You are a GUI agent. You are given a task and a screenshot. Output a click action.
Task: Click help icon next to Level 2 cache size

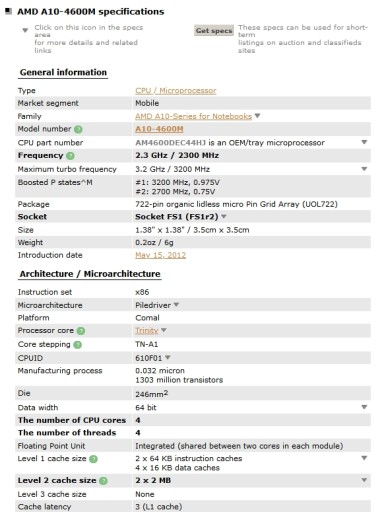point(103,481)
